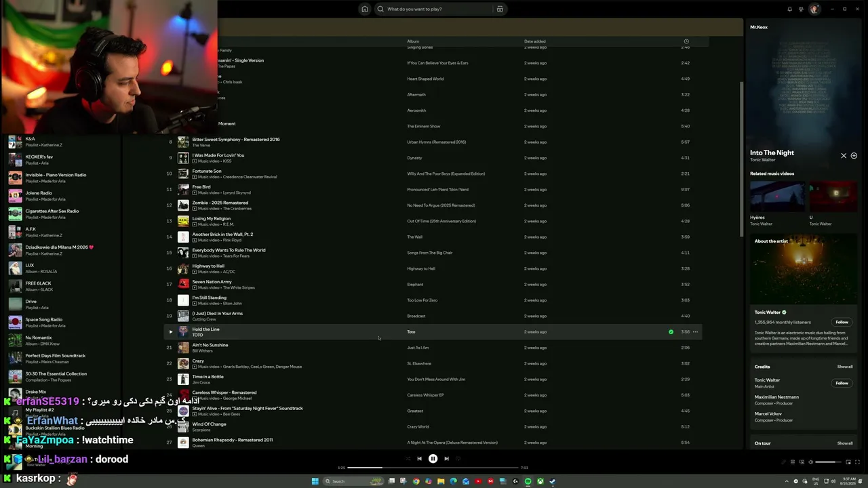
Task: Toggle the lyrics microphone icon
Action: [x=783, y=462]
